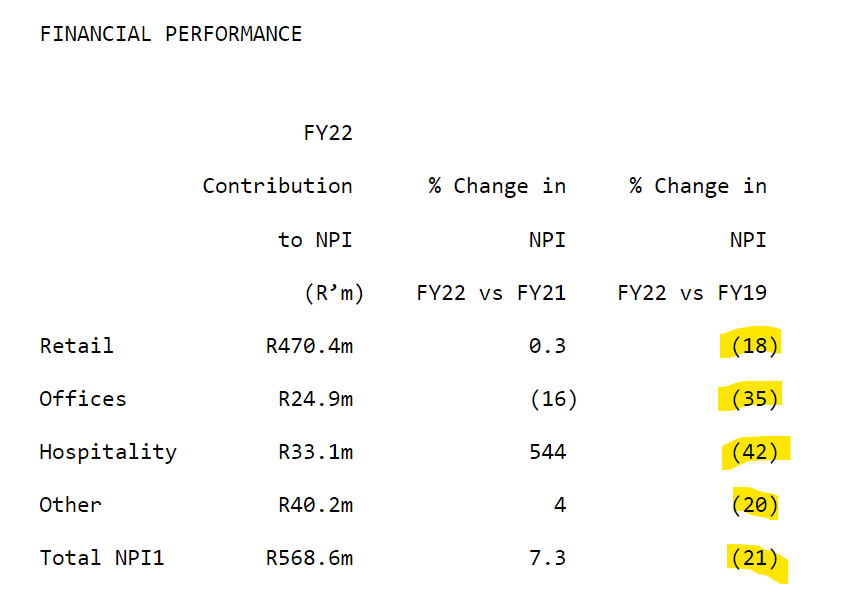Click the highlighted (21) total change value
Viewport: 846px width, 598px height.
(x=755, y=558)
